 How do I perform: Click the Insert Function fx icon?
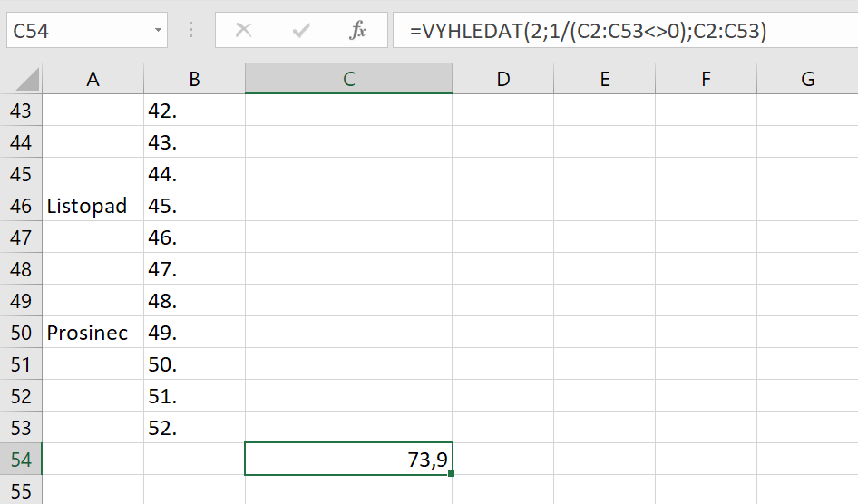point(357,31)
